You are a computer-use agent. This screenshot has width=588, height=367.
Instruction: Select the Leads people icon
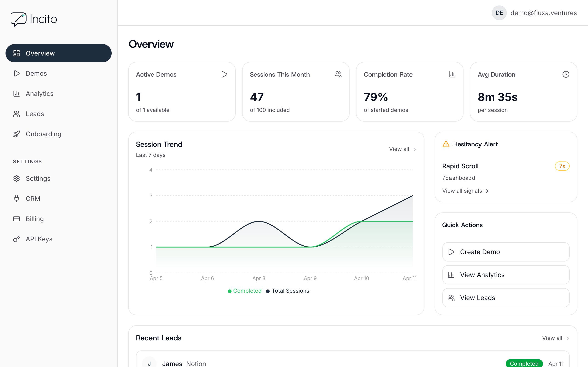tap(17, 114)
